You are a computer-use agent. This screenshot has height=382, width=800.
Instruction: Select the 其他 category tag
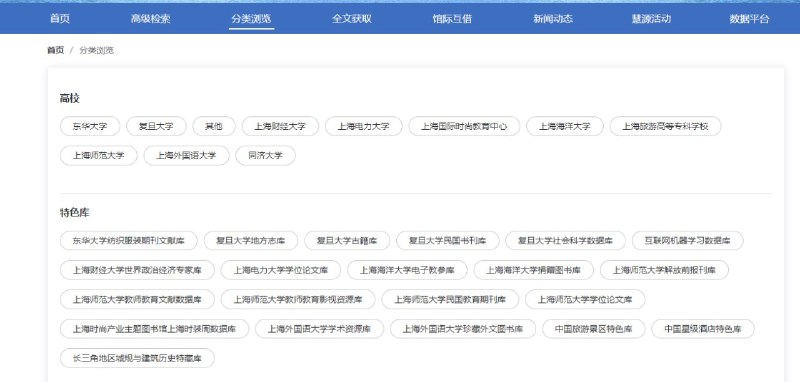click(214, 126)
